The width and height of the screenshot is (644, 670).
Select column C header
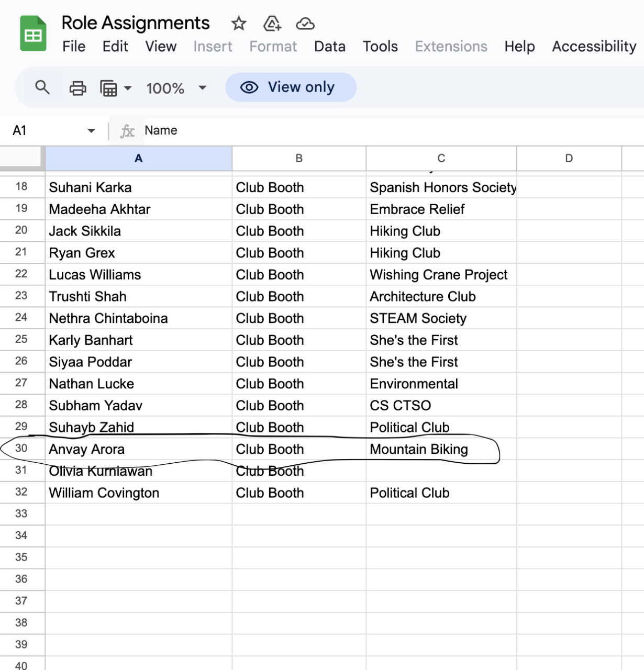[x=441, y=158]
